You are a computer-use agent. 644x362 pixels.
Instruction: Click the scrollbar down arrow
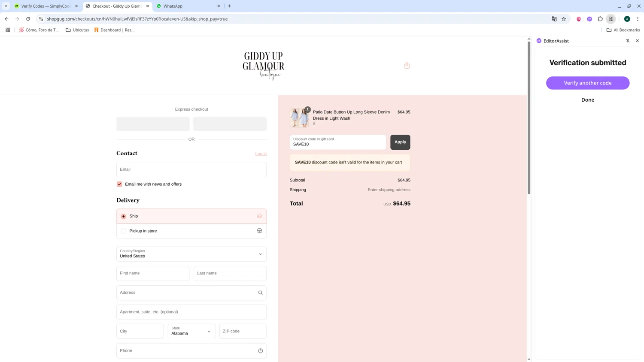pyautogui.click(x=529, y=359)
